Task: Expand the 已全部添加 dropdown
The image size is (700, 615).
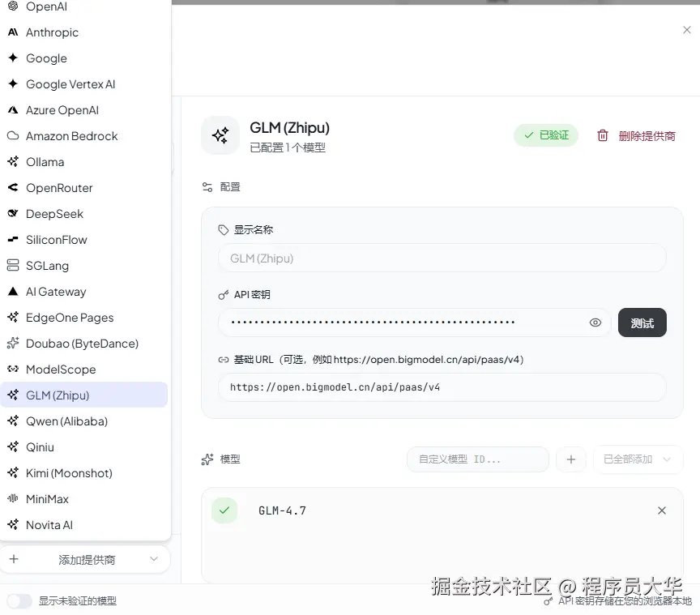Action: click(638, 459)
